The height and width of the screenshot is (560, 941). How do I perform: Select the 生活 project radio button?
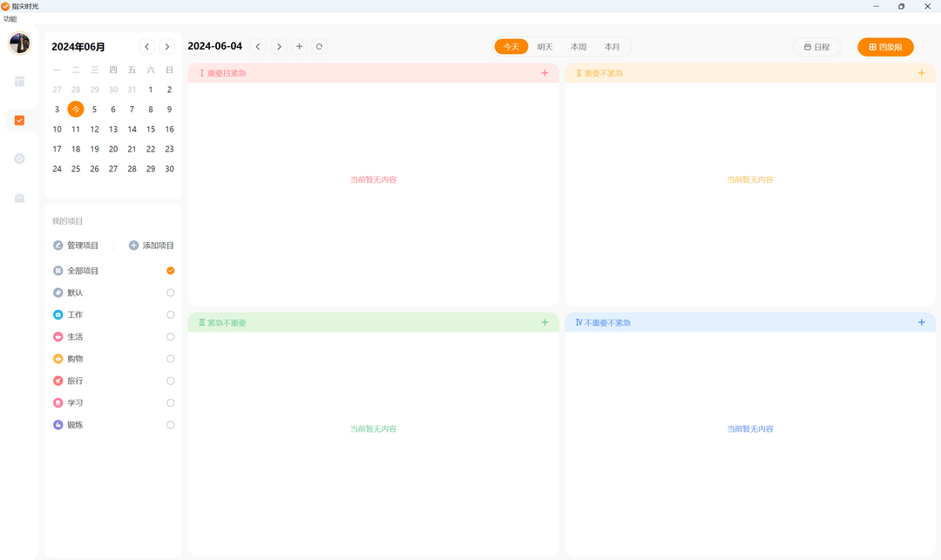click(x=170, y=336)
